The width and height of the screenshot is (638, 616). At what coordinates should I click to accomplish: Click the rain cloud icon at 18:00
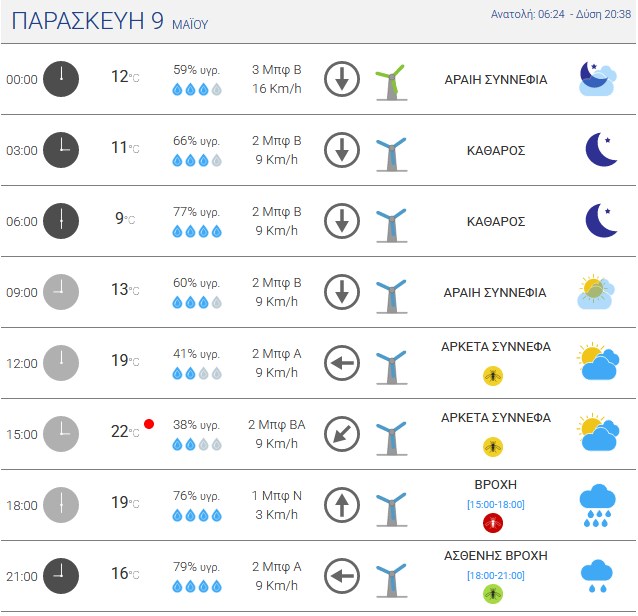point(597,505)
